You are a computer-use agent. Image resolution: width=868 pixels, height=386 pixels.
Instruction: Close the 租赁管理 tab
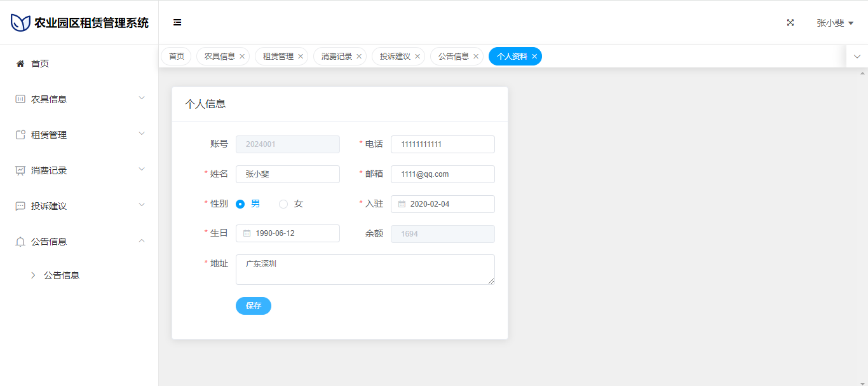click(301, 57)
